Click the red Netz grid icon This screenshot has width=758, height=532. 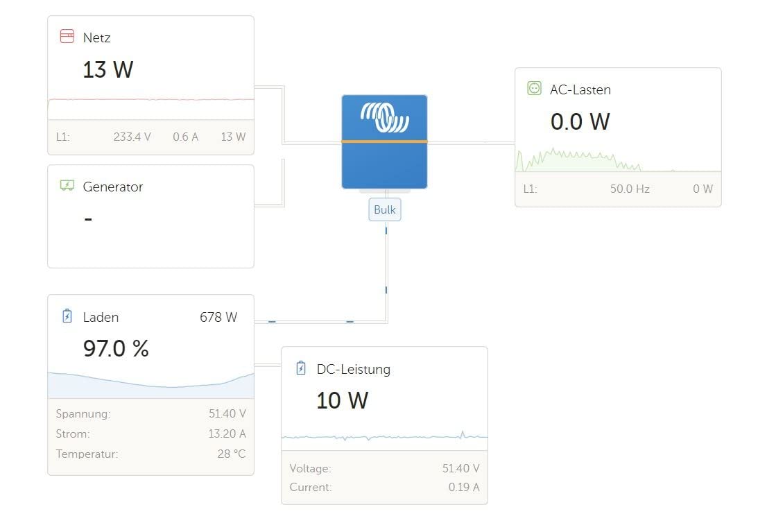pyautogui.click(x=67, y=37)
